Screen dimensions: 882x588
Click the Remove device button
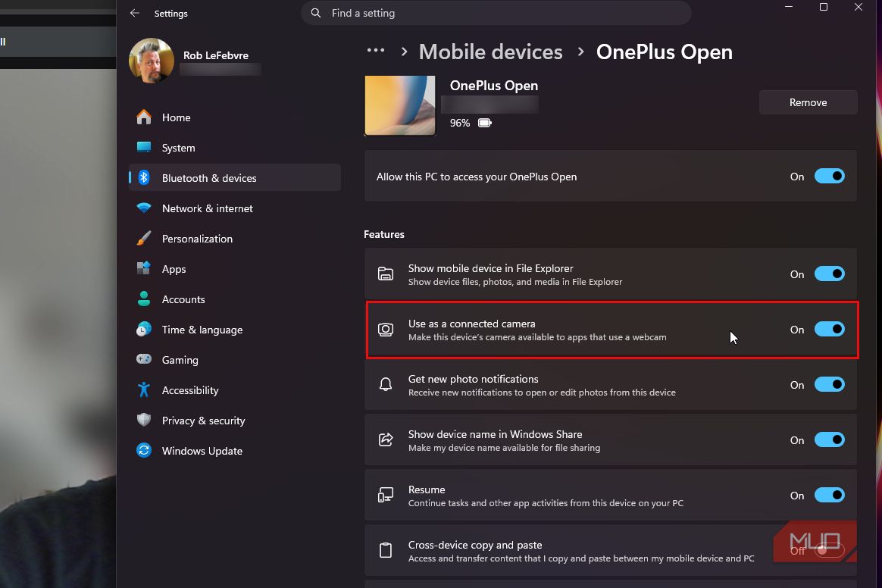pyautogui.click(x=808, y=102)
